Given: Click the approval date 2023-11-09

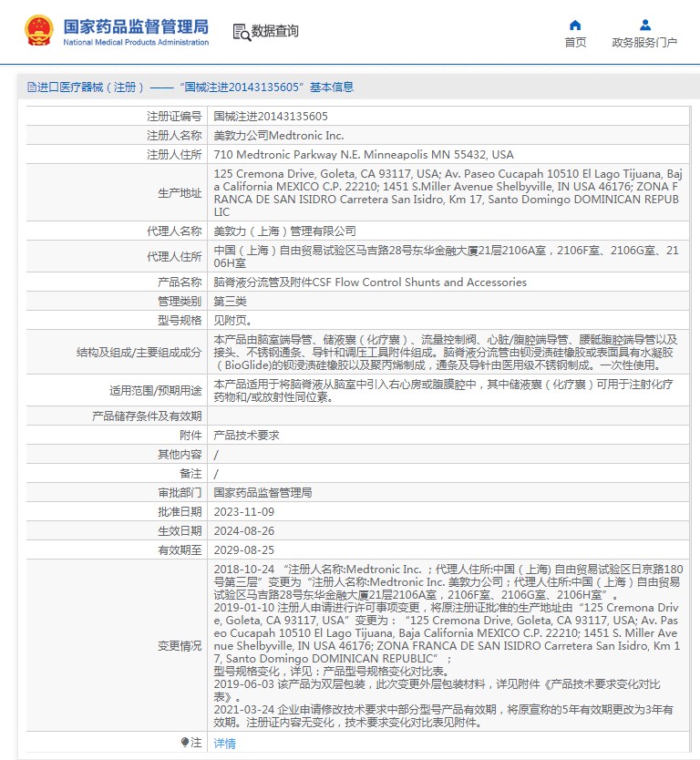Looking at the screenshot, I should pos(243,512).
